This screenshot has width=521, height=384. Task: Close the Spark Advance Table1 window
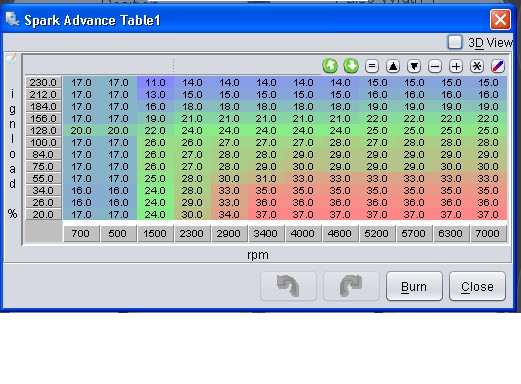point(500,20)
